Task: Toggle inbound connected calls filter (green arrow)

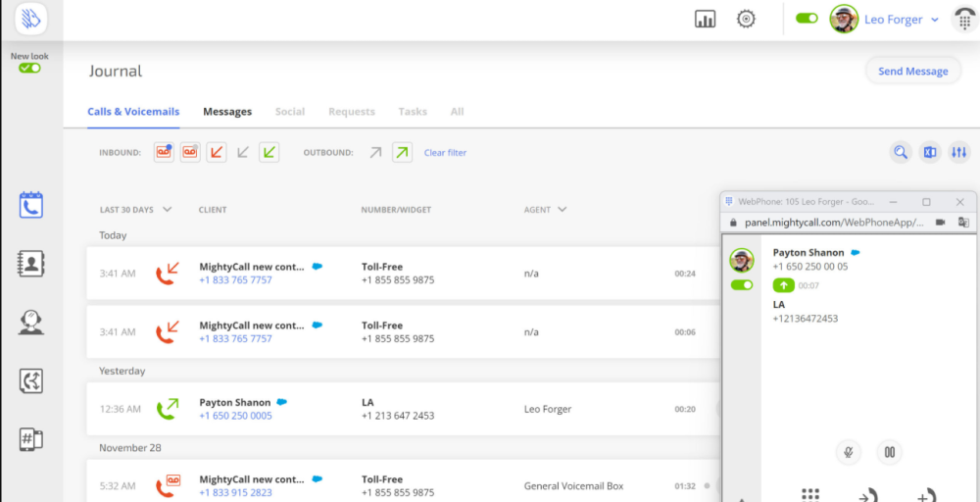Action: [x=269, y=152]
